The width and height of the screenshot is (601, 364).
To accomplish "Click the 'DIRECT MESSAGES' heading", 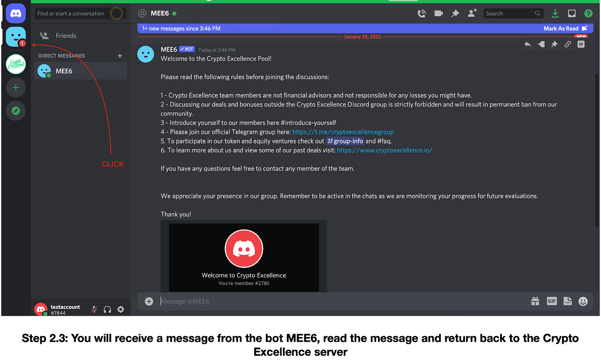I will click(61, 56).
